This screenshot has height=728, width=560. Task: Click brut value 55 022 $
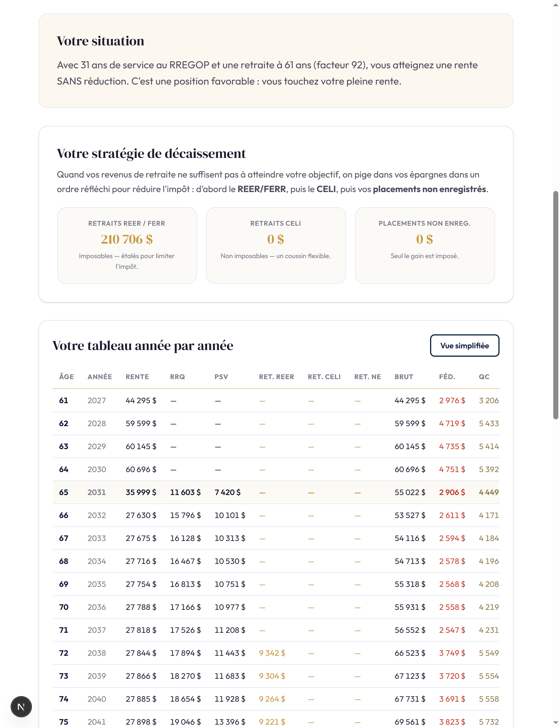click(410, 492)
